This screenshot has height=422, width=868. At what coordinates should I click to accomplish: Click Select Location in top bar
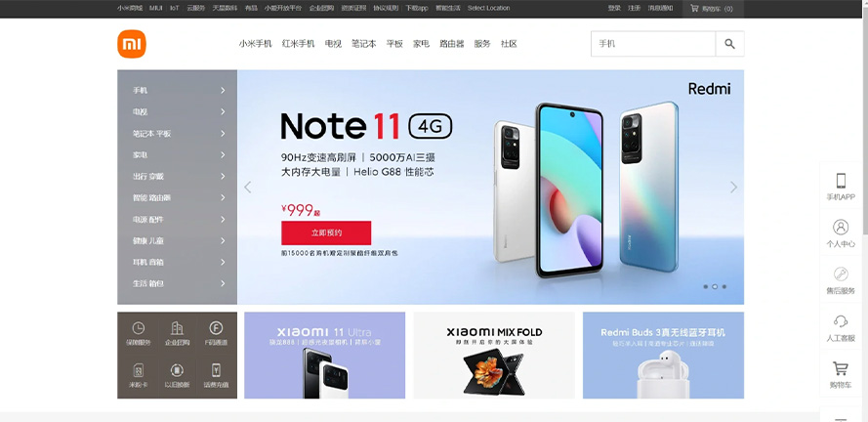(x=489, y=9)
